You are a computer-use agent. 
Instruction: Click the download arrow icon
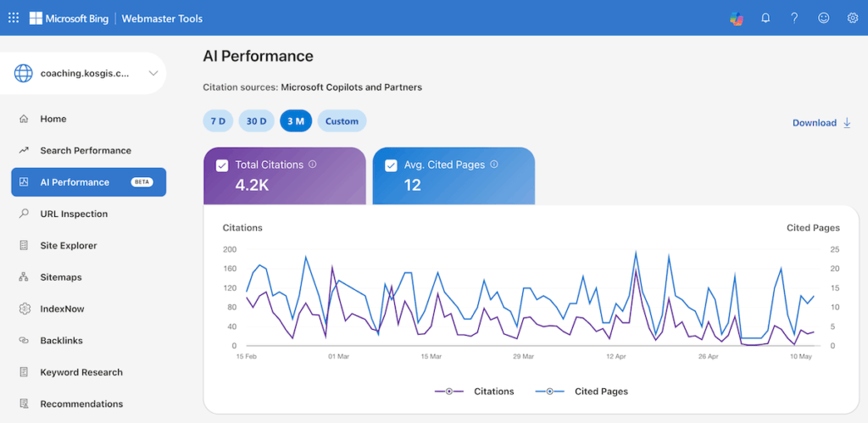pos(847,123)
